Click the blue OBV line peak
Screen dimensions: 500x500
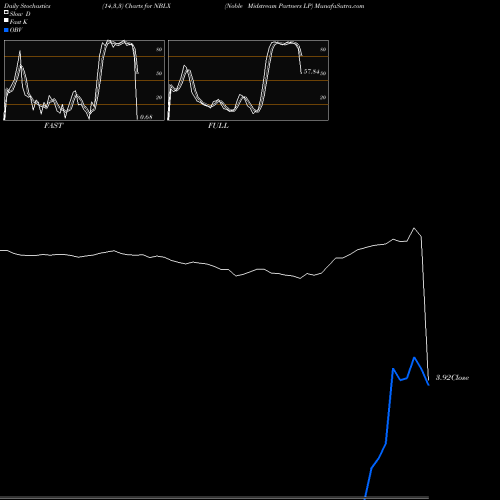(414, 358)
